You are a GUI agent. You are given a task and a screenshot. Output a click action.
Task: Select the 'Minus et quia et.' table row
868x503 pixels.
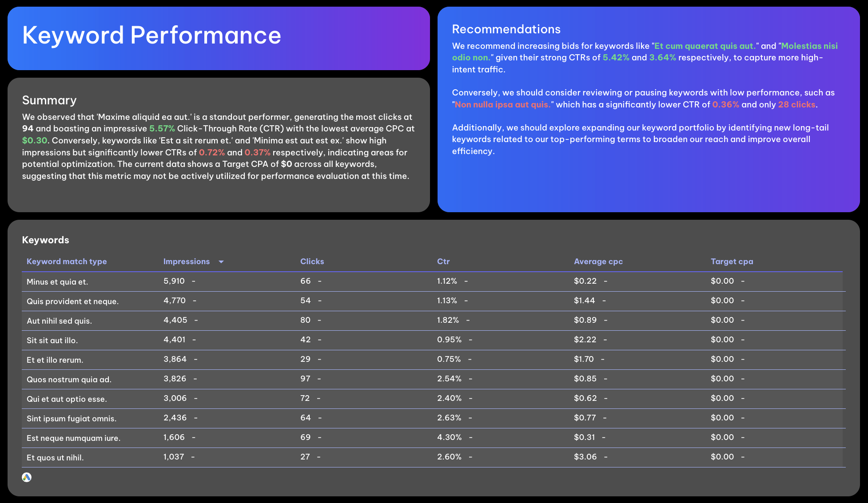(x=57, y=281)
